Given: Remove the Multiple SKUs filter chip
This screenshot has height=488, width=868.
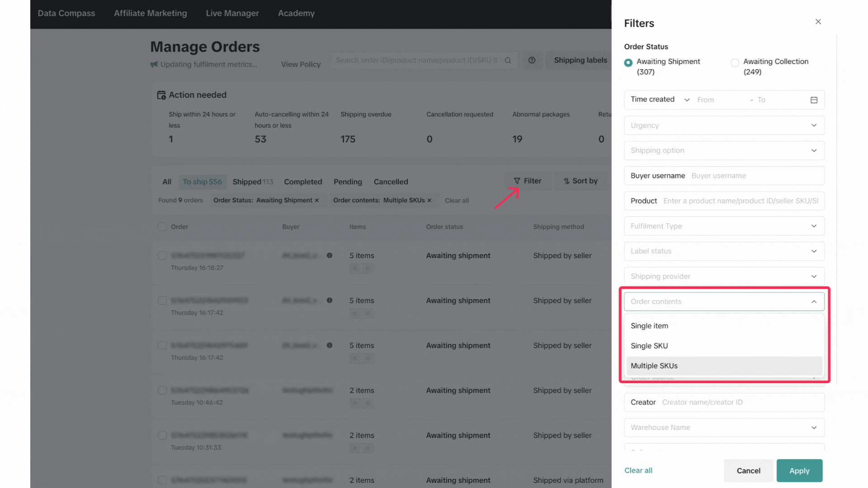Looking at the screenshot, I should click(x=429, y=200).
